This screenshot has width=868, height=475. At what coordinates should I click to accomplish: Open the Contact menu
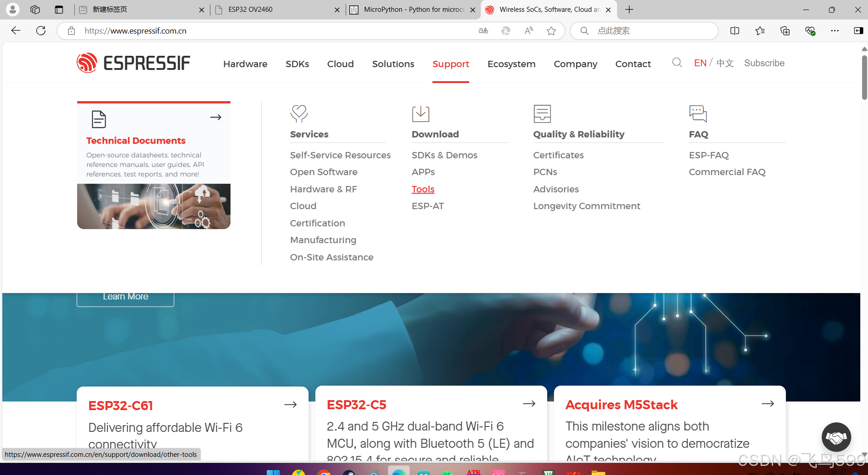pyautogui.click(x=633, y=64)
